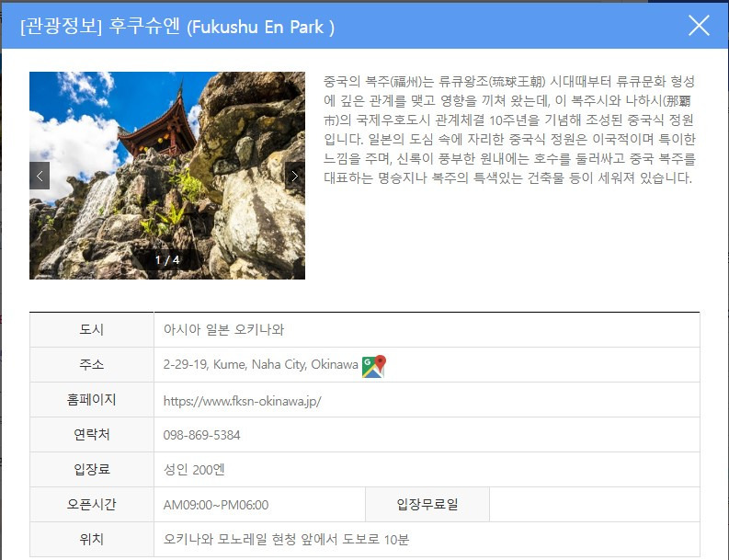This screenshot has width=729, height=560.
Task: Click the 오픈시간 row header
Action: pyautogui.click(x=92, y=504)
